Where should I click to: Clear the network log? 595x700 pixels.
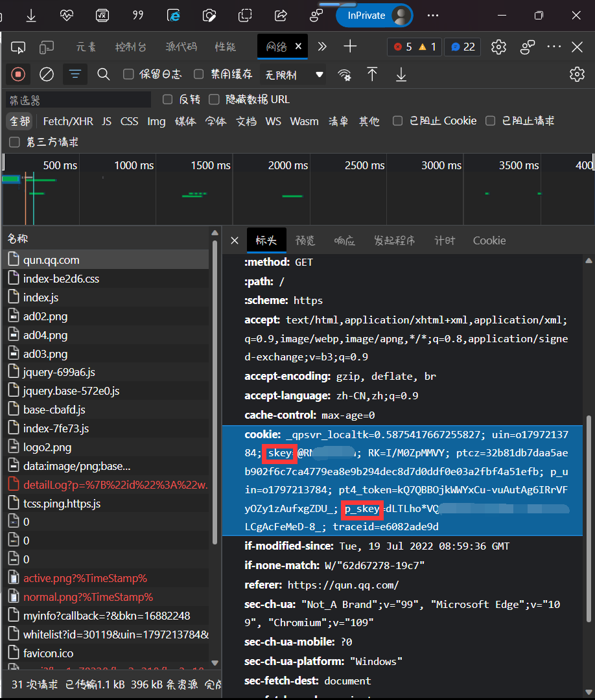tap(46, 74)
